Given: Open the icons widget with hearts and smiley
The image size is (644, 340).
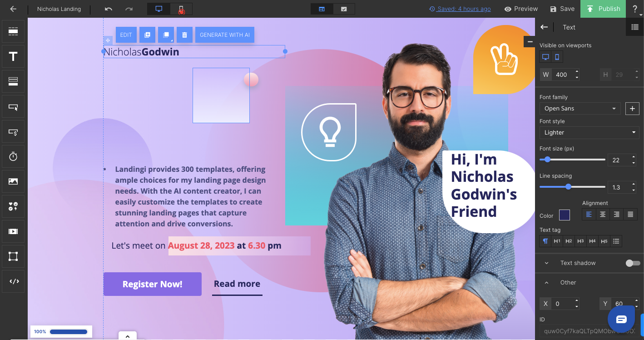Looking at the screenshot, I should tap(13, 207).
